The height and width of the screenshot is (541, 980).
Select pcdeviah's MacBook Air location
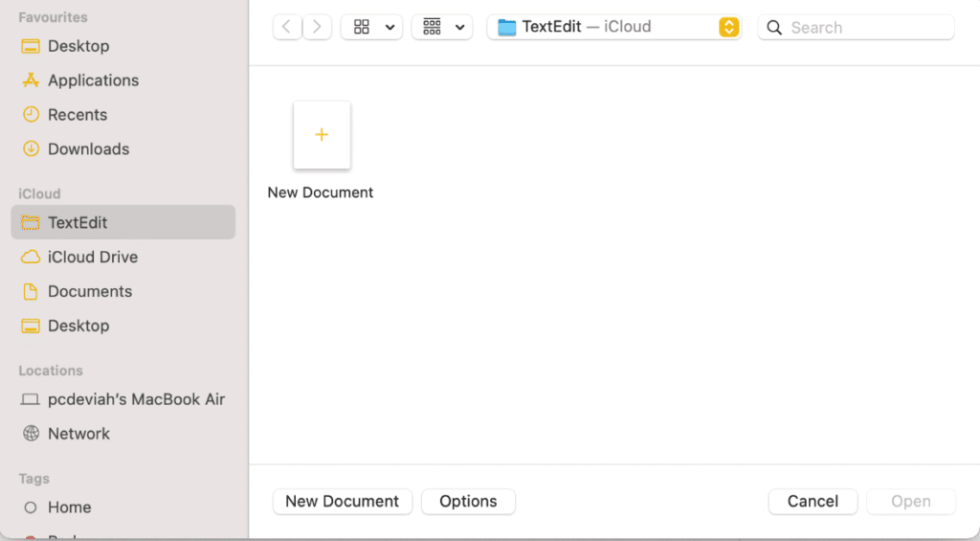136,399
